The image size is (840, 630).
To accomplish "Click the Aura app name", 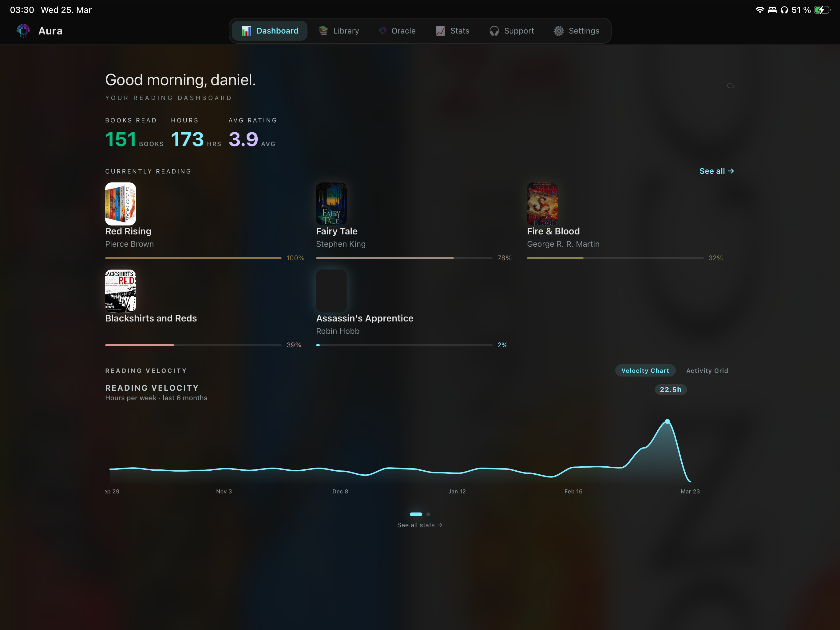I will pyautogui.click(x=50, y=31).
